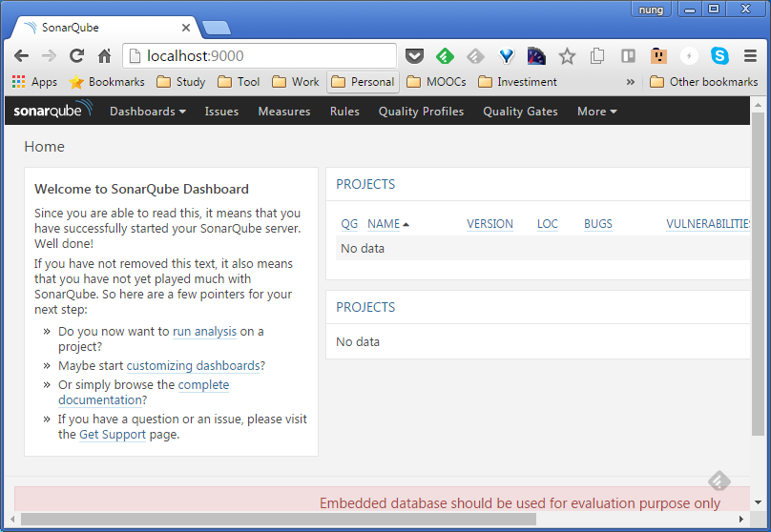771x532 pixels.
Task: Click the sonarqube logo
Action: pyautogui.click(x=52, y=110)
